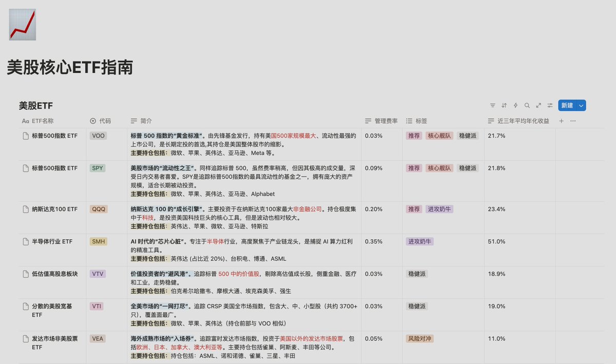Select the 美股ETF database title
616x364 pixels.
(x=36, y=106)
